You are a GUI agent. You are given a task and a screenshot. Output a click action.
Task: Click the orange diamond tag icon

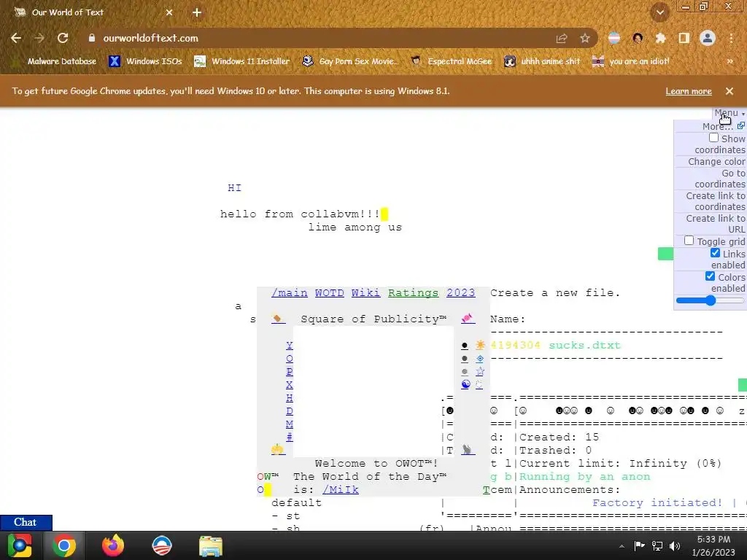278,319
